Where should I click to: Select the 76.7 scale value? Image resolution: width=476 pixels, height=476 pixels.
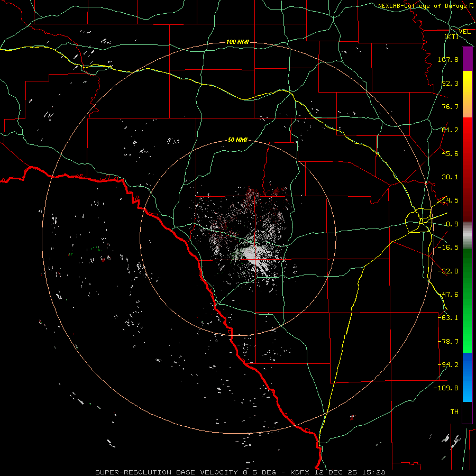click(450, 106)
